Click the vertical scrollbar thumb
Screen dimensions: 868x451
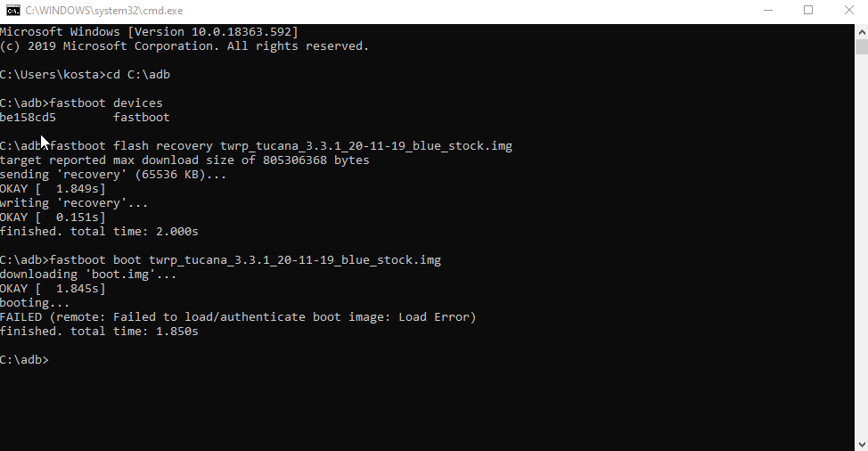point(861,48)
